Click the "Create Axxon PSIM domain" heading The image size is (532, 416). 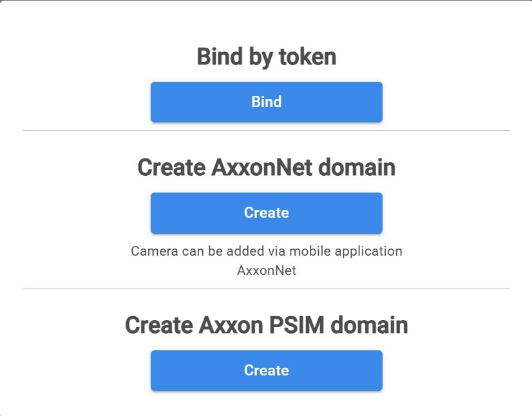(x=266, y=325)
